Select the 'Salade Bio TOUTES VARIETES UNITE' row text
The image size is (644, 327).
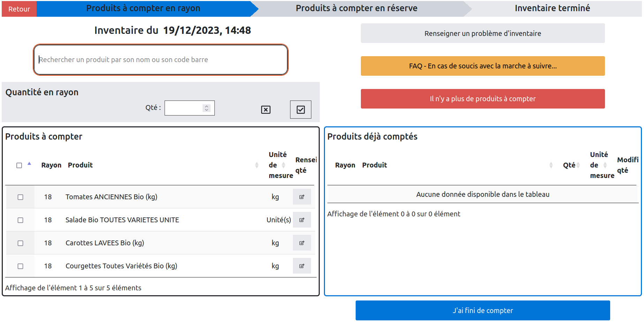[122, 220]
